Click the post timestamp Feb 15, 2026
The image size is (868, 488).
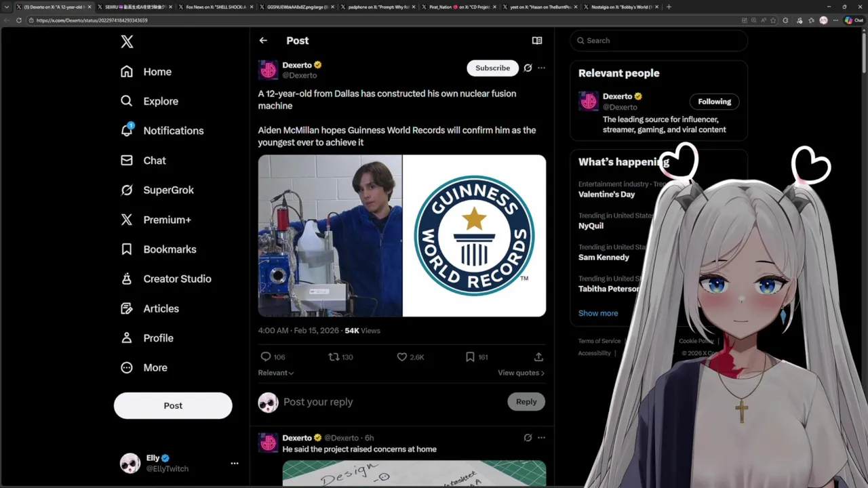pyautogui.click(x=300, y=331)
